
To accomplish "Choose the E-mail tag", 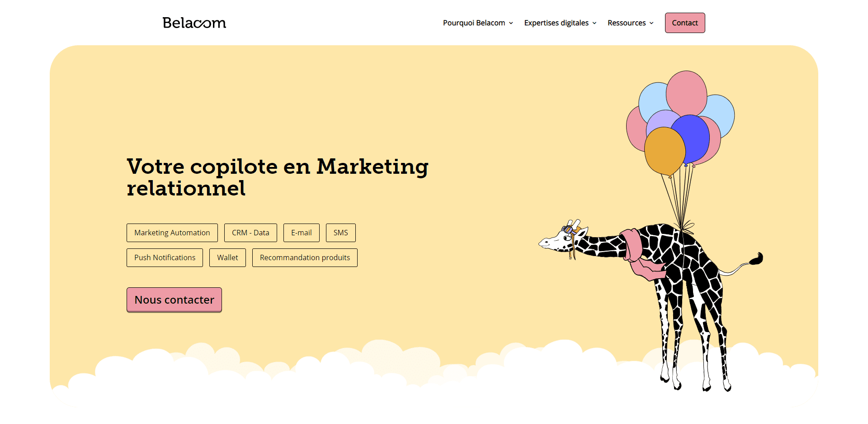I will pos(302,233).
